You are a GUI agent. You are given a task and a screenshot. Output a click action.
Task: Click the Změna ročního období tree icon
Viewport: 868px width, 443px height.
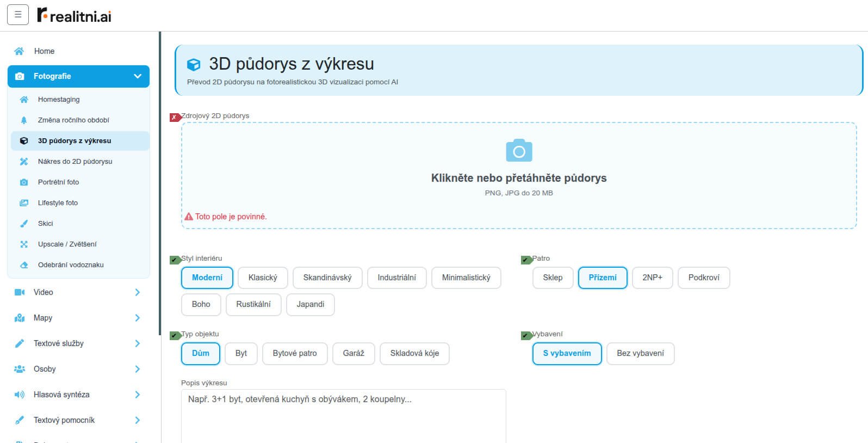(x=24, y=120)
